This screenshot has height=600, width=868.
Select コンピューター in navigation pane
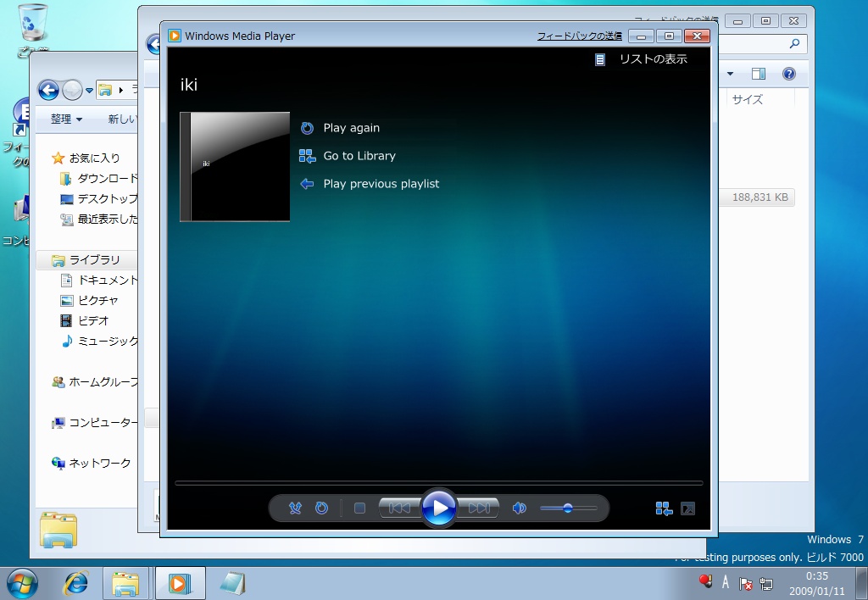coord(103,424)
